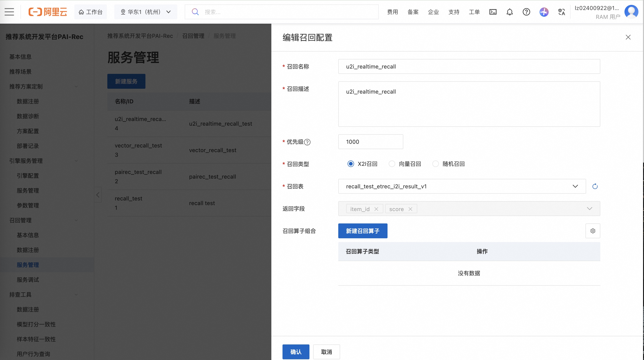Open the 华东1（杭州） region selector
The image size is (644, 360).
[145, 12]
